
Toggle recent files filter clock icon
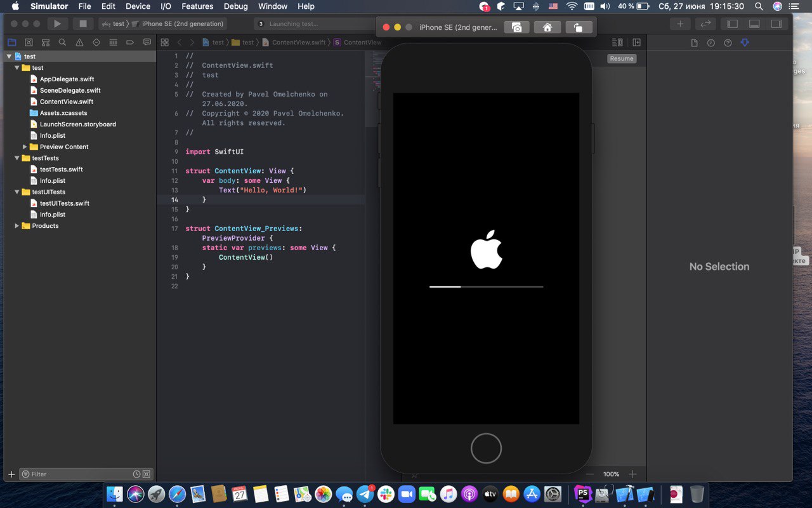click(x=136, y=474)
